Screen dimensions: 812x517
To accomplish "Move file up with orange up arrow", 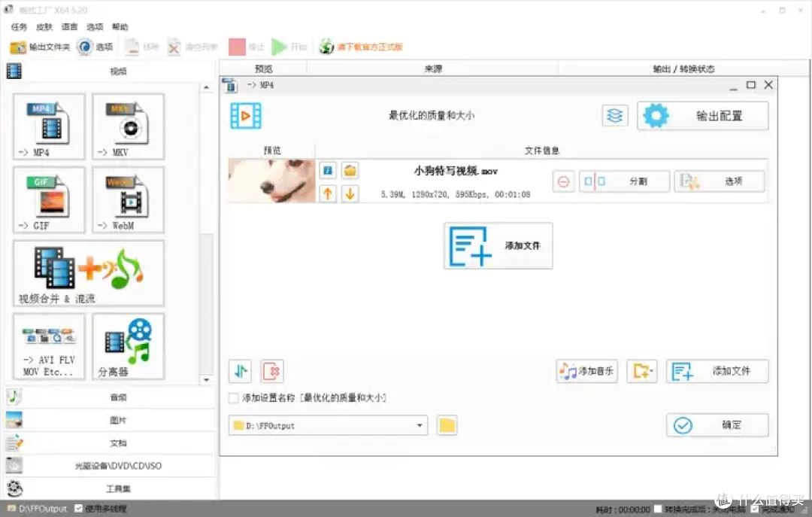I will (x=327, y=193).
